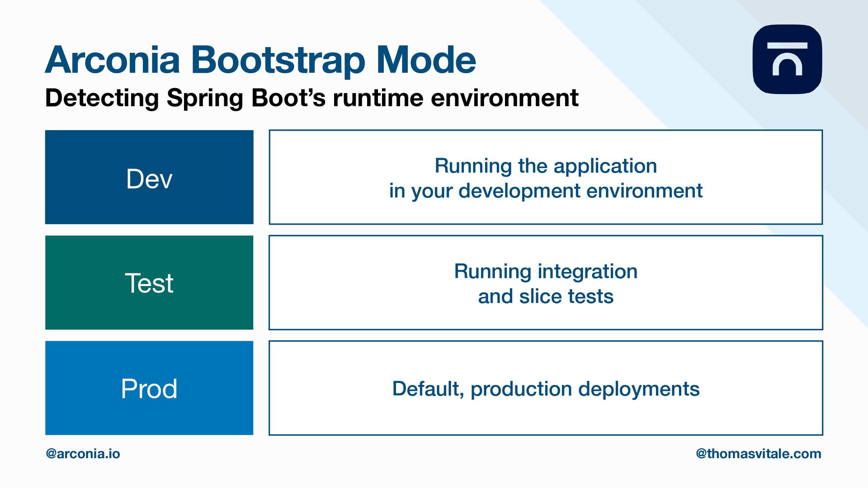The width and height of the screenshot is (868, 488).
Task: Click the Detecting Spring Boot's runtime subtitle
Action: click(311, 98)
